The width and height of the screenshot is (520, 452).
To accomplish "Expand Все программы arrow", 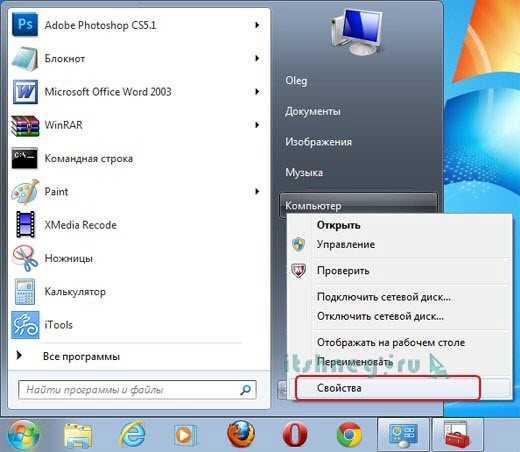I will (19, 356).
